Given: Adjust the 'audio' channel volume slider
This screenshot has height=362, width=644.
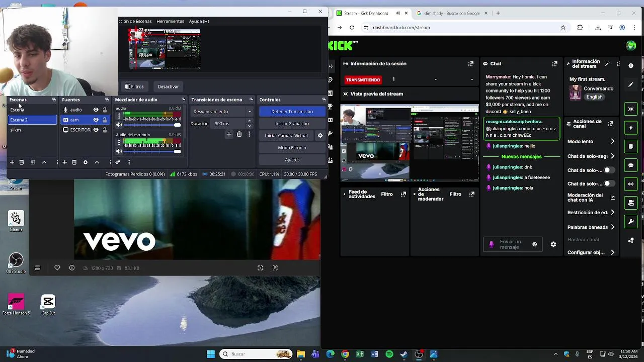Looking at the screenshot, I should pos(152,125).
